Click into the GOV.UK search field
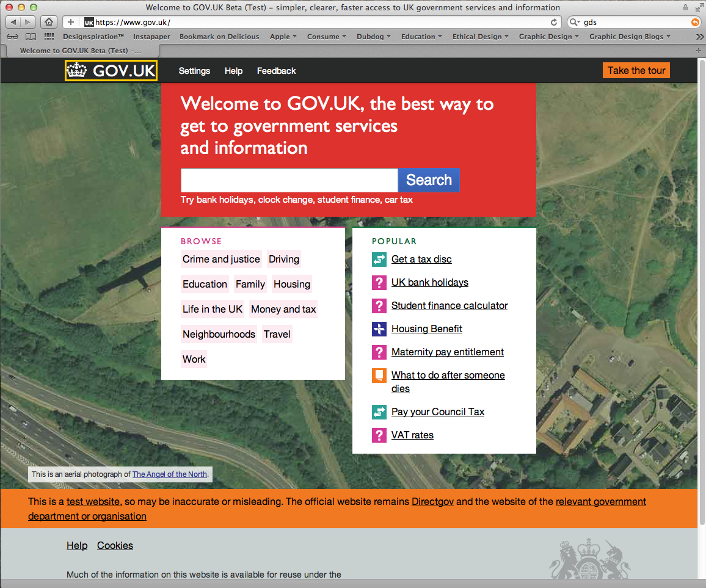This screenshot has height=588, width=706. click(289, 180)
